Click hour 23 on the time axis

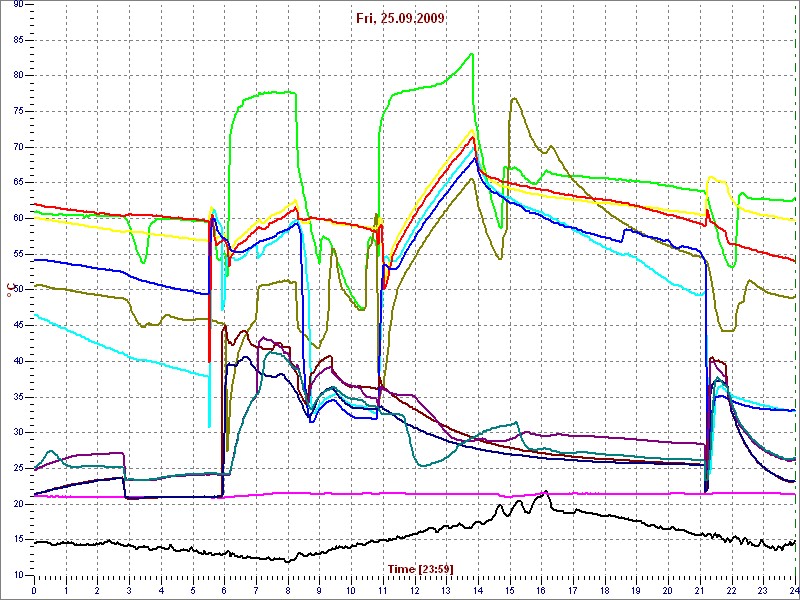point(763,589)
